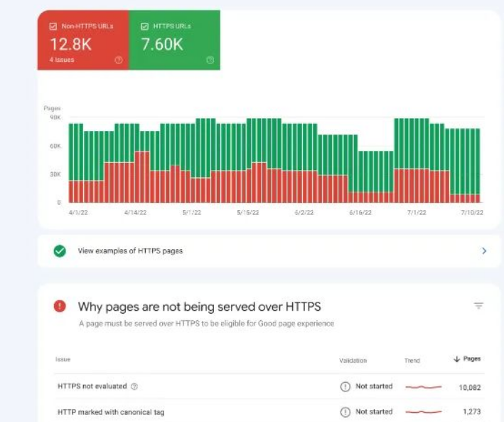This screenshot has height=422, width=504.
Task: Open the filter icon for the issues table
Action: pyautogui.click(x=478, y=306)
